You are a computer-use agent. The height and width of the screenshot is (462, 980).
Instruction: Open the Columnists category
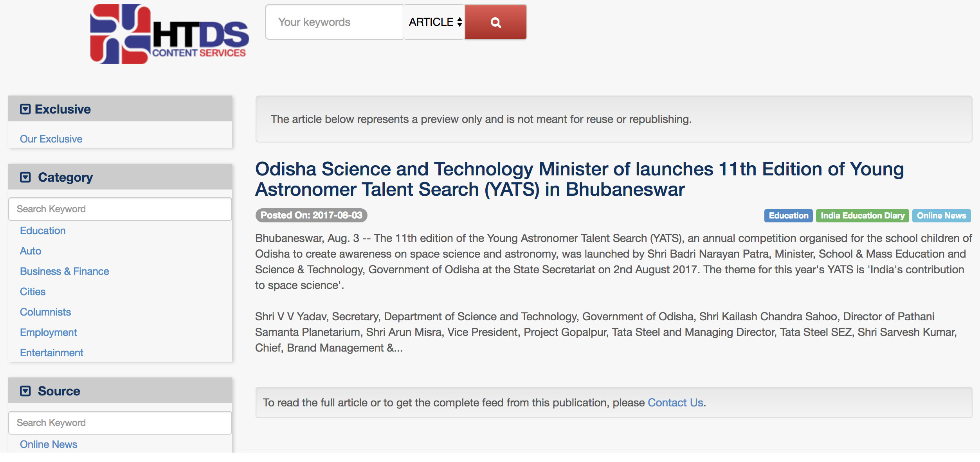[45, 312]
